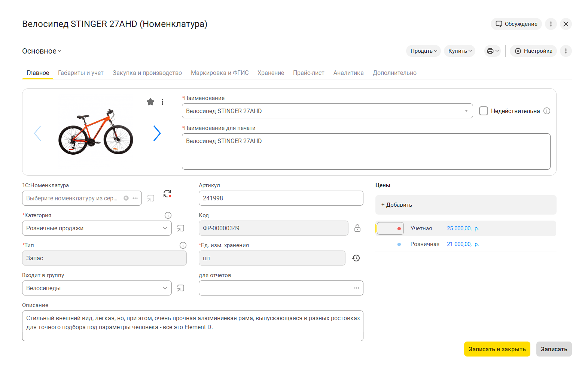Switch to the Габариты и учет tab

[x=80, y=73]
